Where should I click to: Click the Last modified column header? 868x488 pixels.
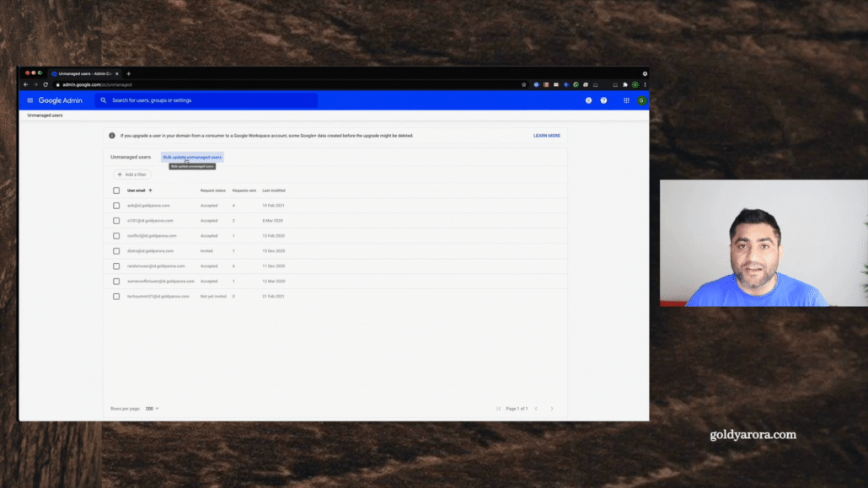point(274,190)
